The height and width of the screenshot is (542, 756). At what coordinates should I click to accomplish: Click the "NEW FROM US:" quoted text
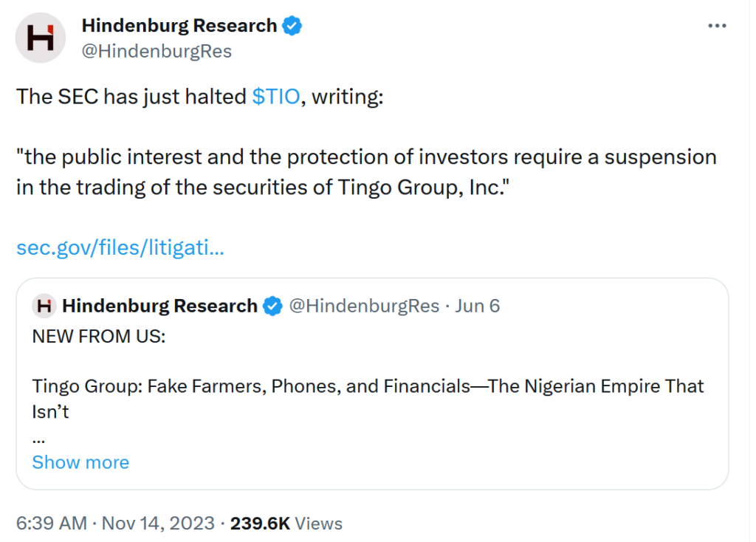[x=99, y=336]
